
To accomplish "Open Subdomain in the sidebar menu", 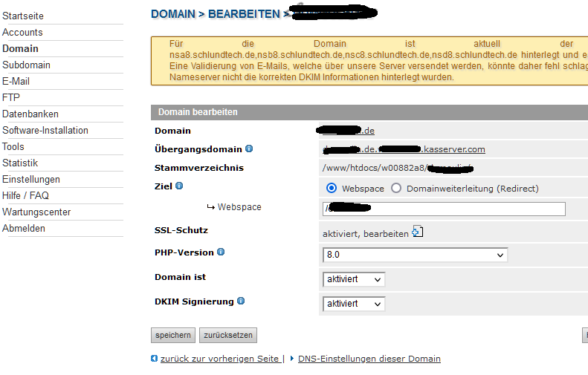I will tap(26, 65).
